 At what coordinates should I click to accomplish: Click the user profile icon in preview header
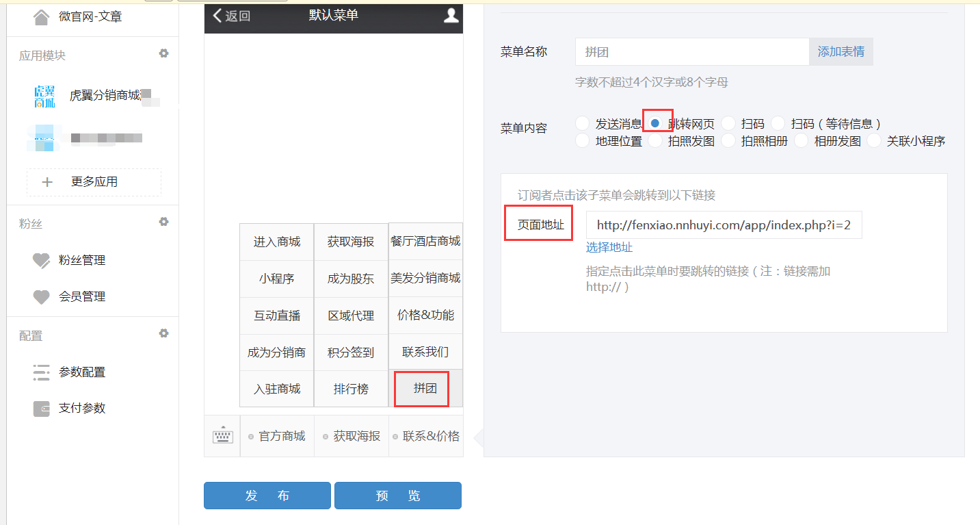tap(451, 15)
